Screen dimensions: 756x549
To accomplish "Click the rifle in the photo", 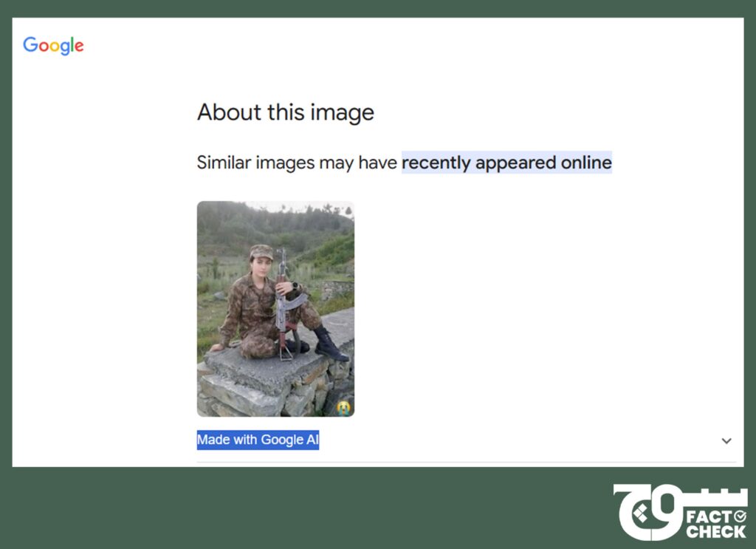I will (282, 303).
